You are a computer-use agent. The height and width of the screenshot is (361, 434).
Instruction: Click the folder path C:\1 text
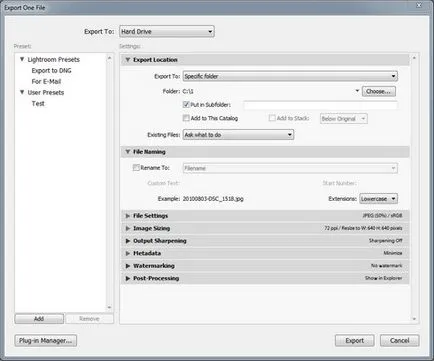[188, 91]
